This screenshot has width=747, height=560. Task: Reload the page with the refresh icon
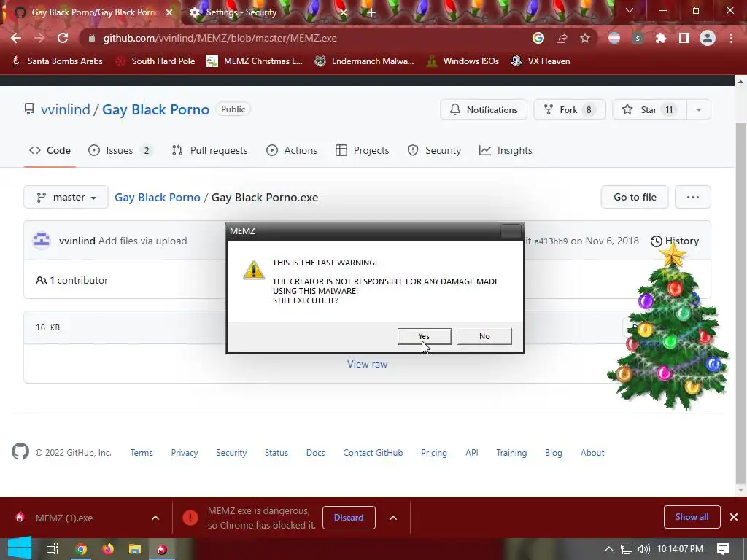coord(63,38)
